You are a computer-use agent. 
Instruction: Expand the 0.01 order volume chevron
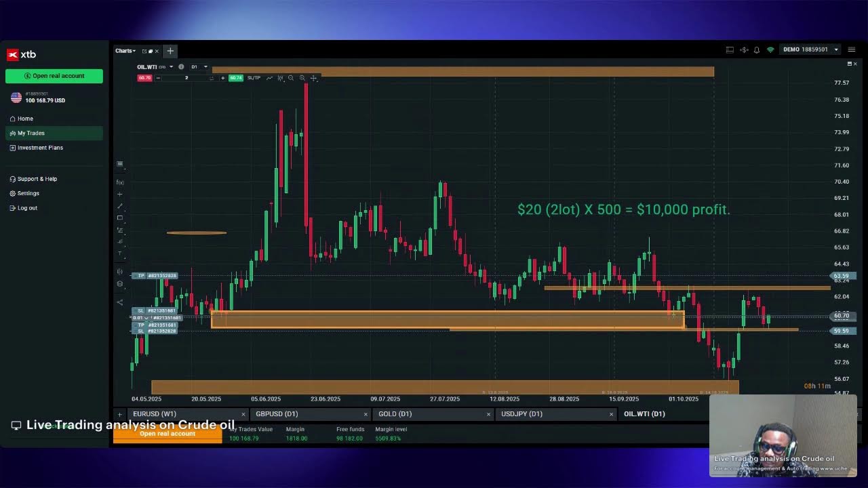click(x=145, y=318)
